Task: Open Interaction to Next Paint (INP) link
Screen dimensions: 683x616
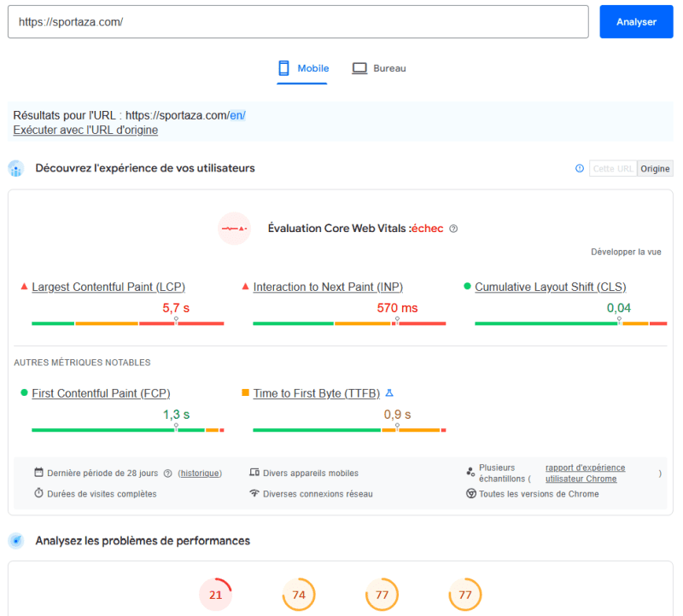Action: click(328, 288)
